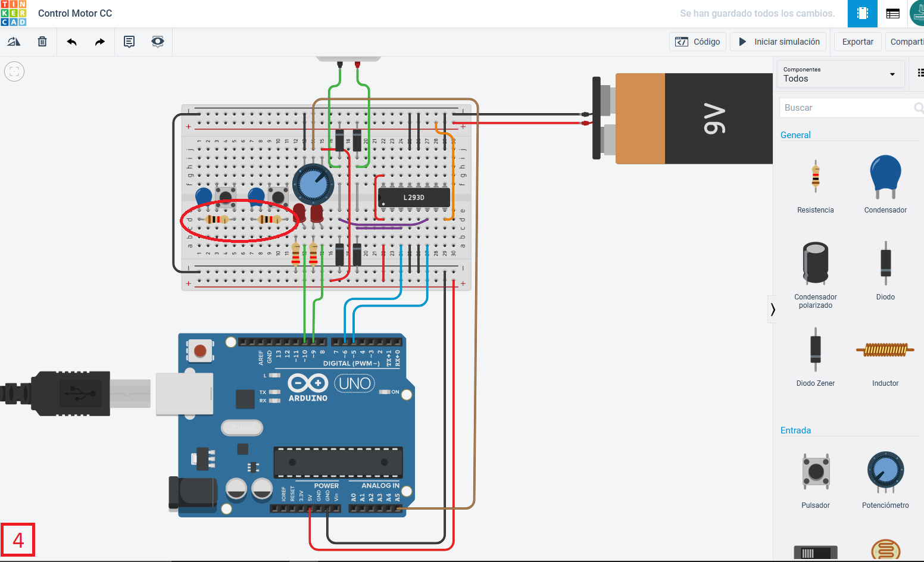Open the Tinkercad logo home link

14,13
